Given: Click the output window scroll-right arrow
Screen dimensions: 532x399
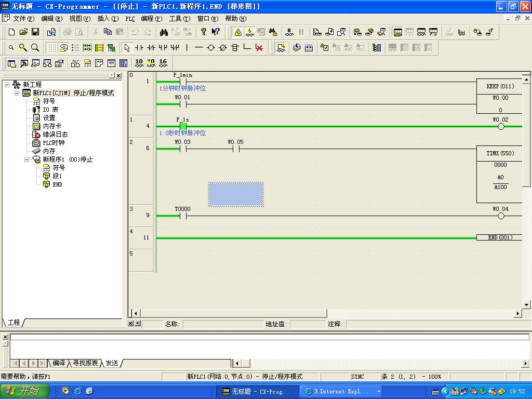Looking at the screenshot, I should [x=526, y=363].
